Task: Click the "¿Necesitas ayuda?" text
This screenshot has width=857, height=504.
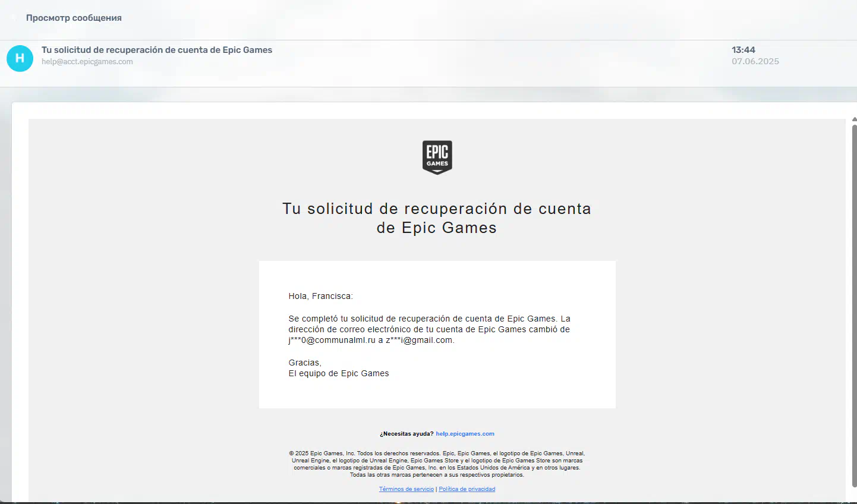Action: coord(407,434)
